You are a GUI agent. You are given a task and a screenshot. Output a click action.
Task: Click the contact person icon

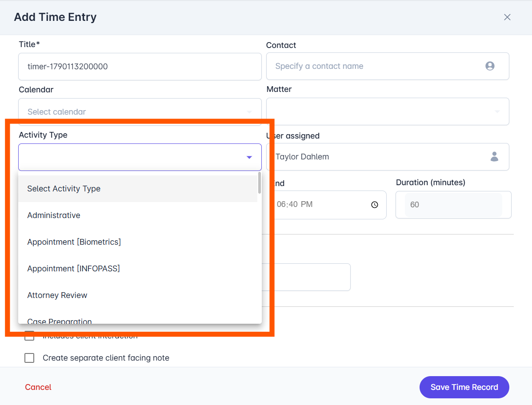(490, 66)
